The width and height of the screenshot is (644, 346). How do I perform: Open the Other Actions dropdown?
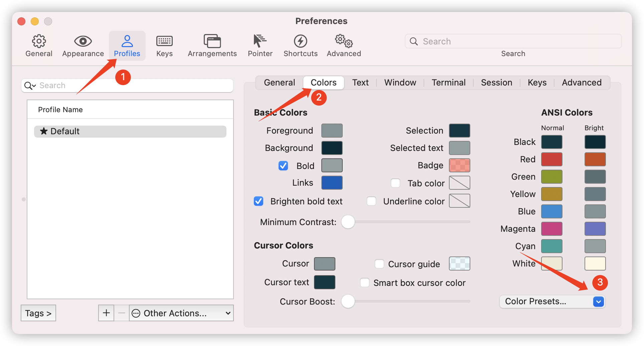(181, 313)
